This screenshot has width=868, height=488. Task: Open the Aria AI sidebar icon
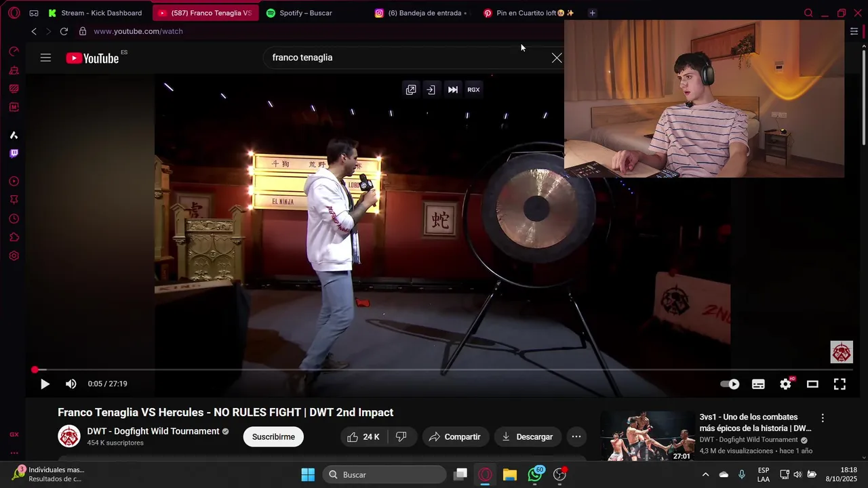pyautogui.click(x=14, y=135)
